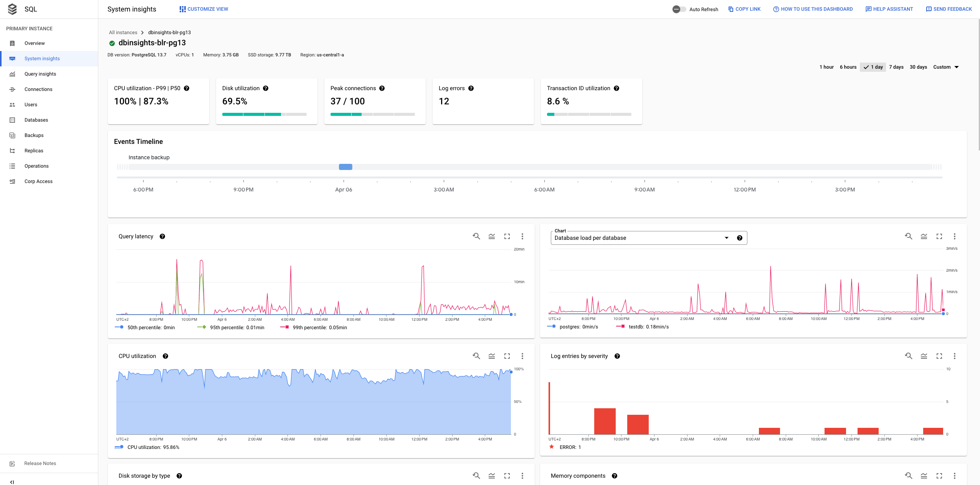Viewport: 980px width, 485px height.
Task: Select the Overview tab in sidebar
Action: [x=35, y=43]
